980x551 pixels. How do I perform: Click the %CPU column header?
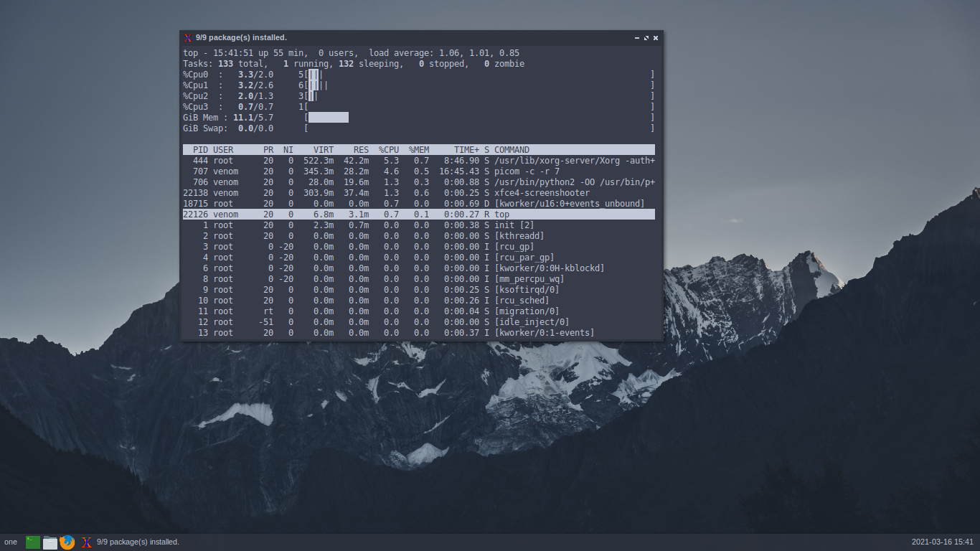coord(389,150)
